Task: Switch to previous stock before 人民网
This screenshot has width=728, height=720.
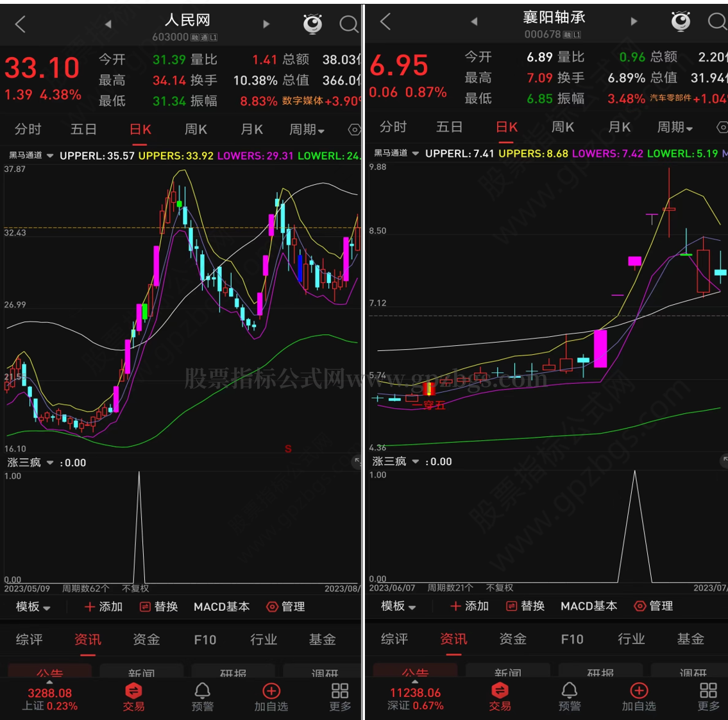Action: click(x=108, y=24)
